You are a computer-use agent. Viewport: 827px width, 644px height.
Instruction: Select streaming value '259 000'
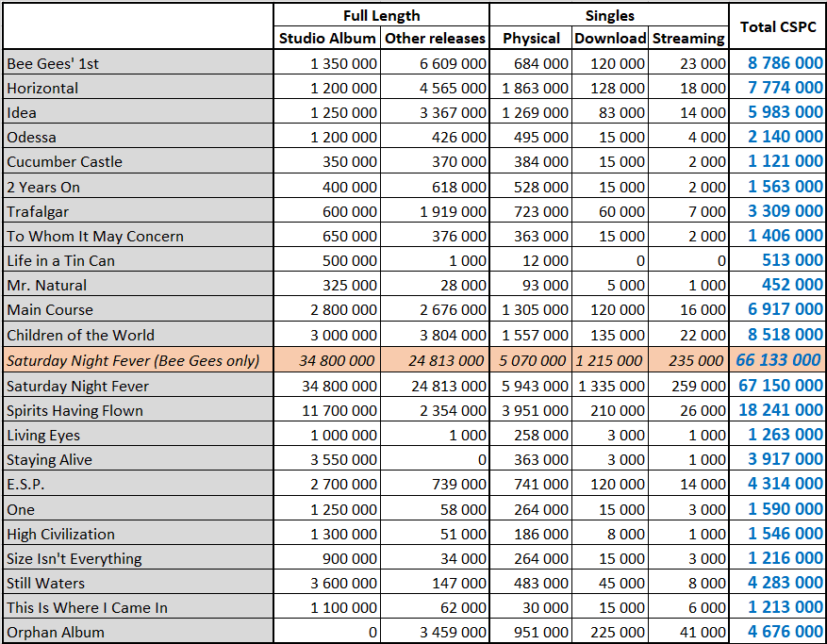coord(699,386)
